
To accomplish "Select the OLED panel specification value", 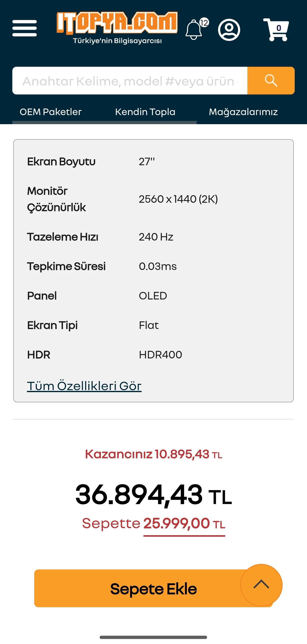I will tap(153, 296).
